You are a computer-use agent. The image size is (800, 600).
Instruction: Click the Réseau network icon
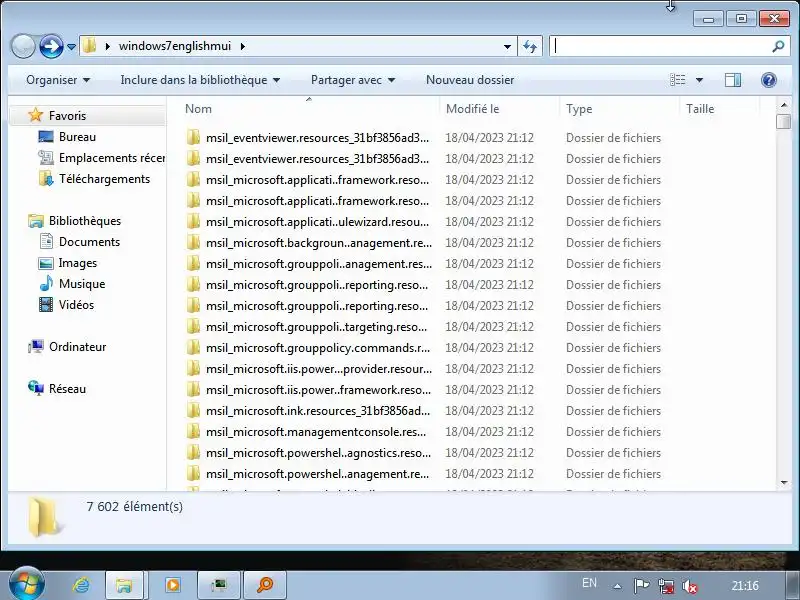(x=36, y=388)
